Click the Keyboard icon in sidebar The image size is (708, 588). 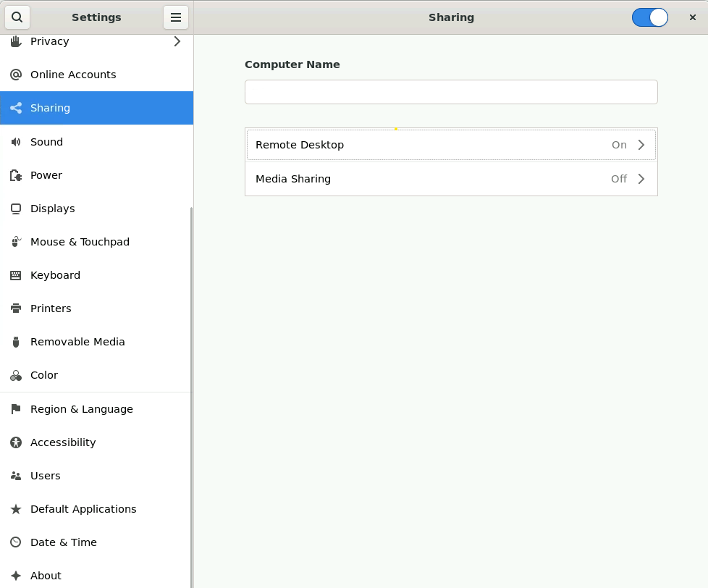(x=16, y=275)
